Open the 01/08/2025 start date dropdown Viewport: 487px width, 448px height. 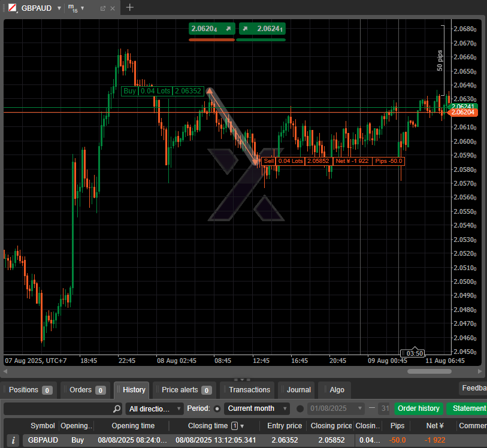point(335,408)
